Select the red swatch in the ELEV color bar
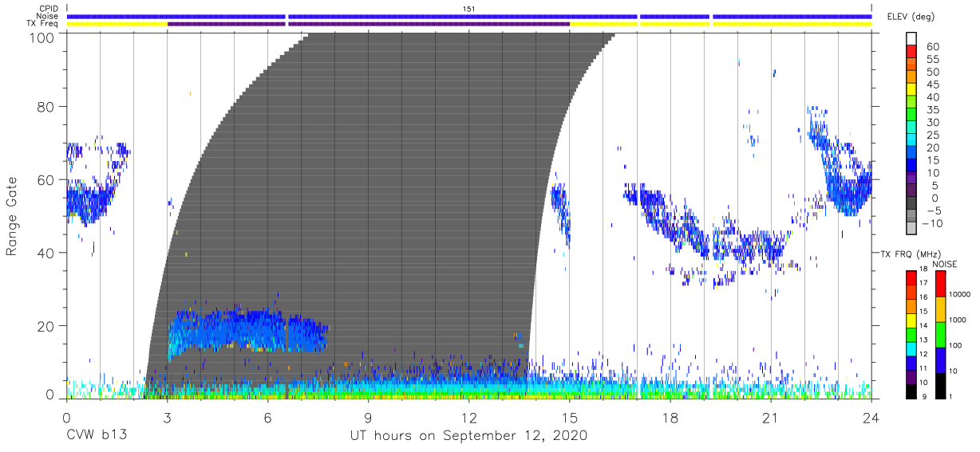 pos(911,52)
